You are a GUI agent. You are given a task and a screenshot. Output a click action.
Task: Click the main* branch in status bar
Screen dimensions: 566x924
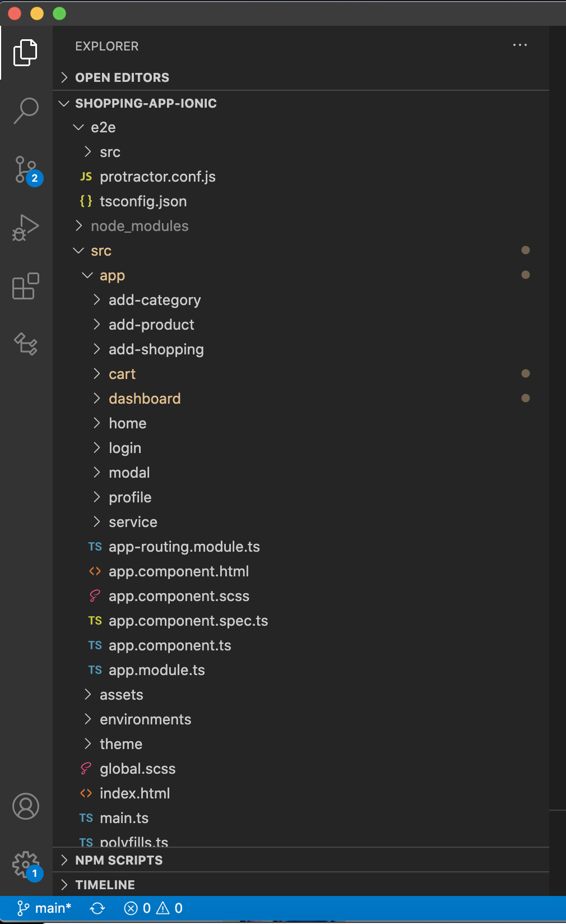(45, 908)
